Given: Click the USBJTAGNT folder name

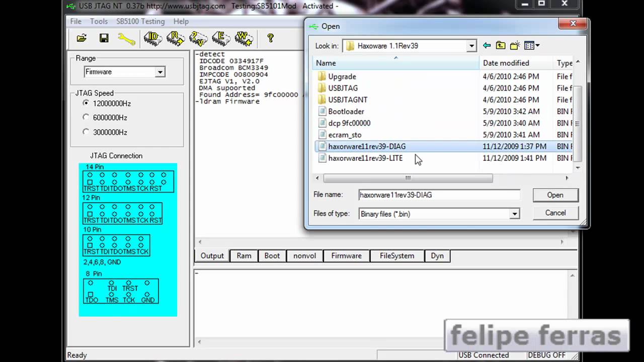Looking at the screenshot, I should (348, 100).
